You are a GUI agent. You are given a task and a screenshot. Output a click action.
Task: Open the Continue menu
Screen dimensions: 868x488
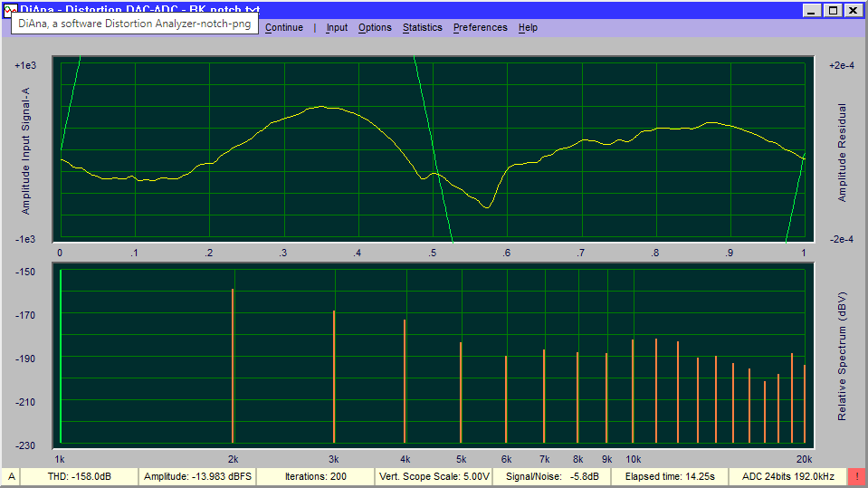284,28
